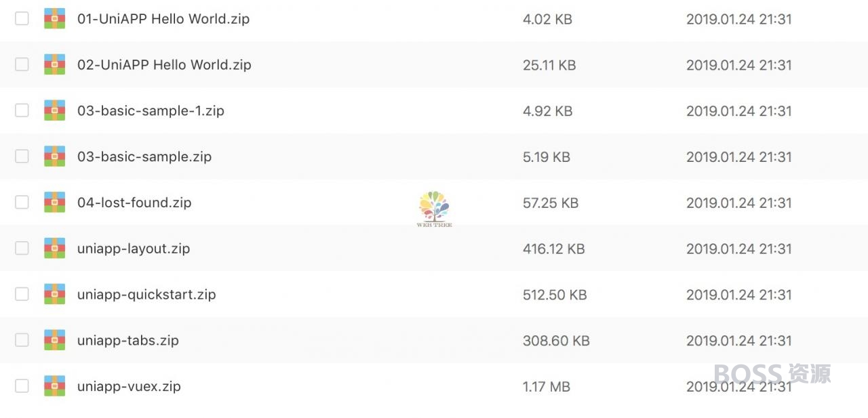The image size is (868, 418).
Task: Click the archive icon next to 03-basic-sample.zip
Action: tap(54, 156)
